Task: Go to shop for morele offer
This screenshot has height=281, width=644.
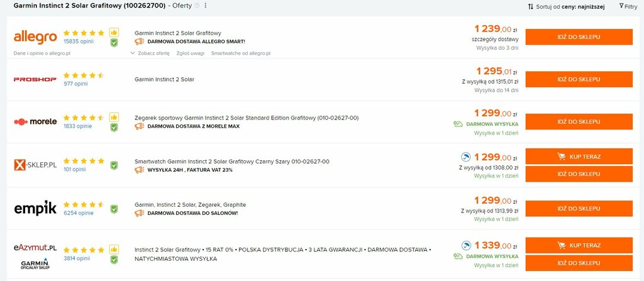Action: click(x=579, y=121)
